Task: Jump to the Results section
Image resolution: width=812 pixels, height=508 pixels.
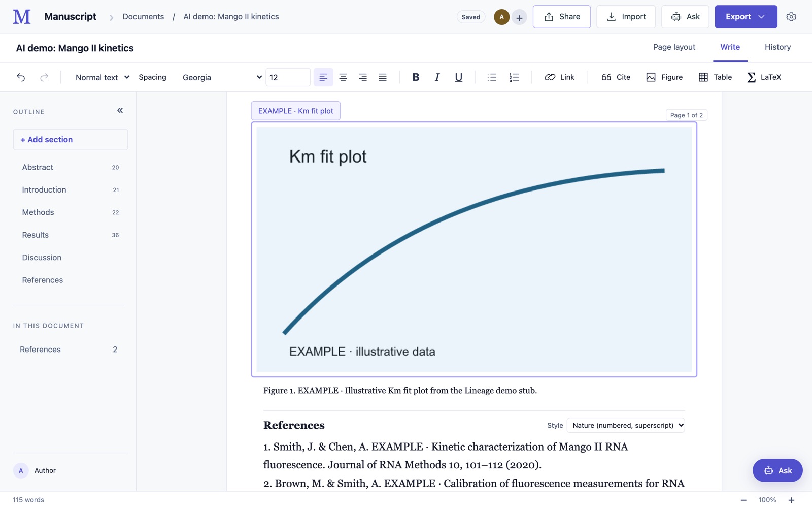Action: tap(71, 235)
